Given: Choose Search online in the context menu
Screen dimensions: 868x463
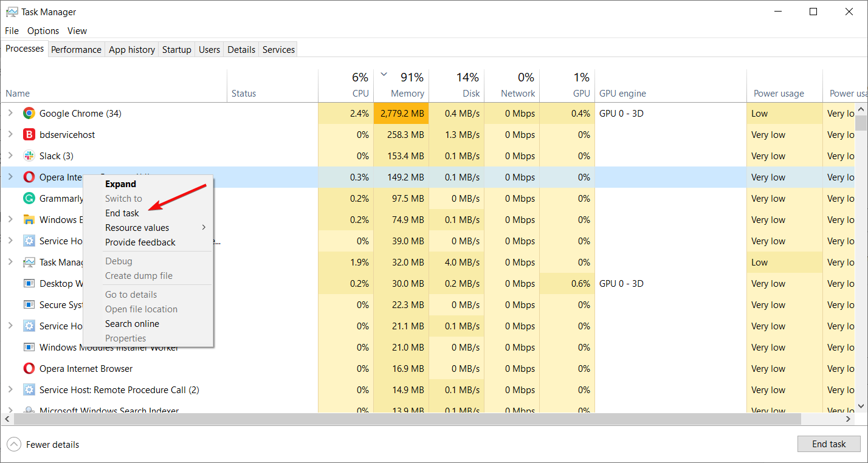Looking at the screenshot, I should [148, 323].
